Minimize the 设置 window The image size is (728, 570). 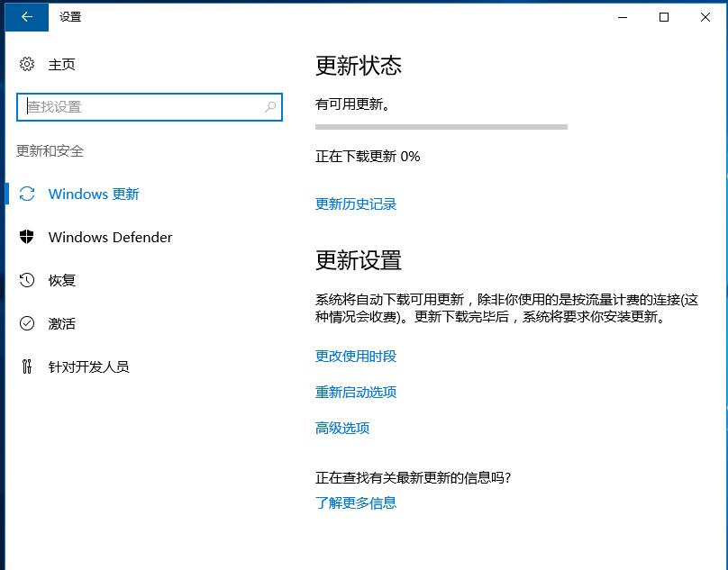[623, 17]
